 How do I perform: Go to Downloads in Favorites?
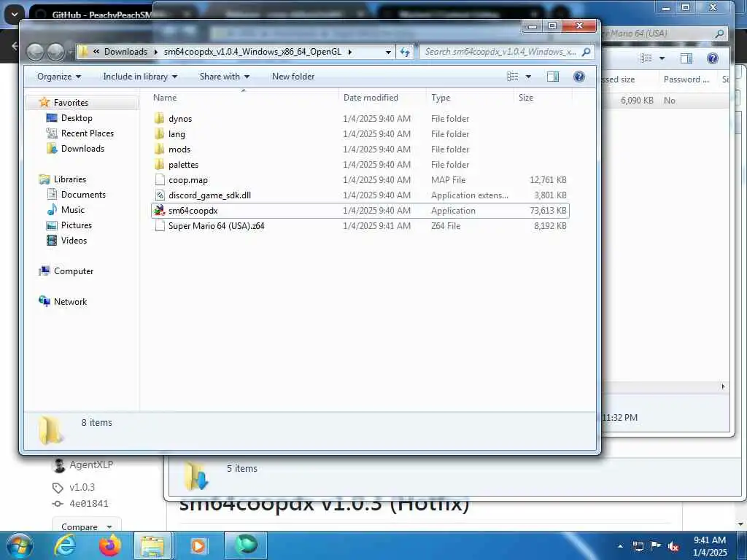click(82, 148)
